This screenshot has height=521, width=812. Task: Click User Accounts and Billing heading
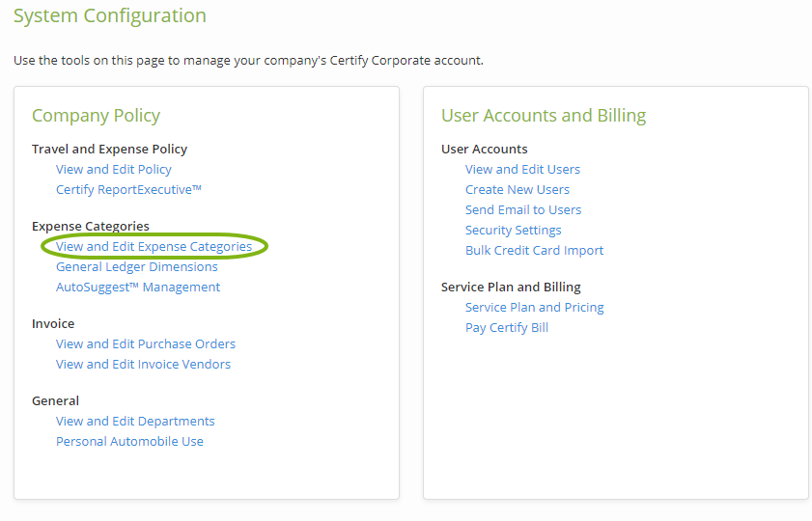543,116
